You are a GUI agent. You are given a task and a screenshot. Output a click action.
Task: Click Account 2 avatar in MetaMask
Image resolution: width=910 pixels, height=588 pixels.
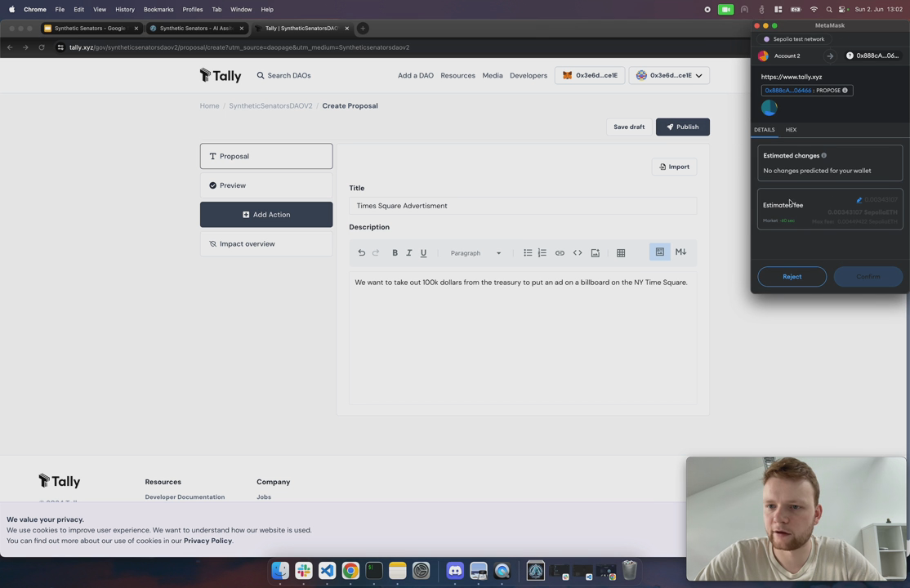pyautogui.click(x=763, y=56)
